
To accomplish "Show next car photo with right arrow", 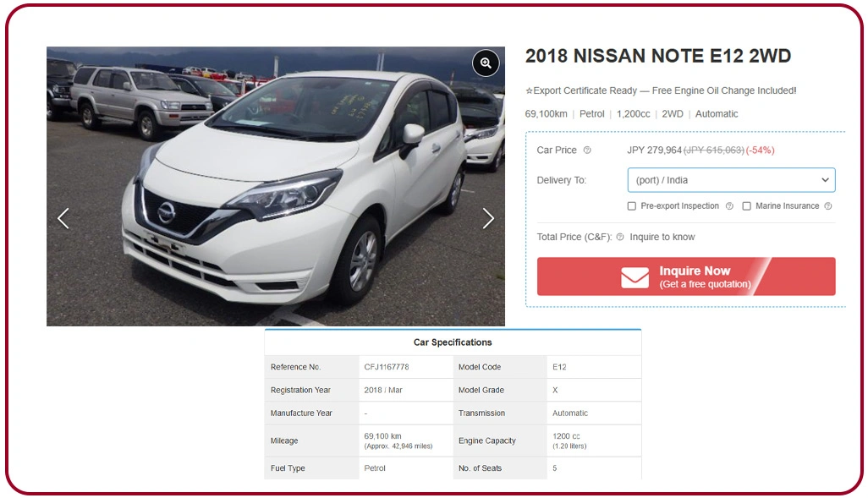I will point(487,219).
